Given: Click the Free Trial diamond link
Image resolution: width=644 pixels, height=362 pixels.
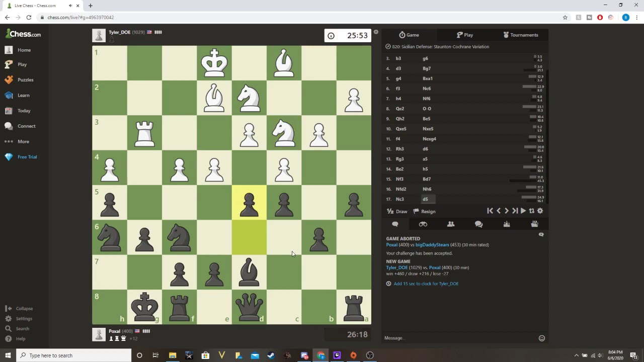Looking at the screenshot, I should click(21, 157).
